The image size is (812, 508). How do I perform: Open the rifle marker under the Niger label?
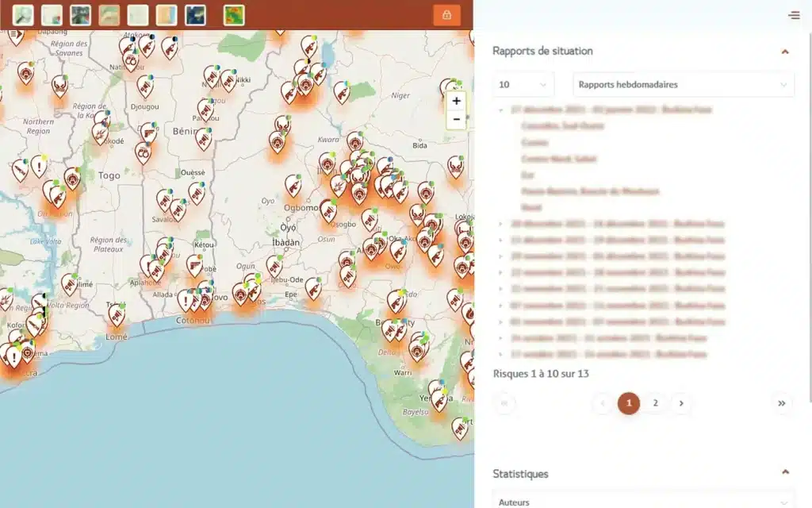(342, 92)
